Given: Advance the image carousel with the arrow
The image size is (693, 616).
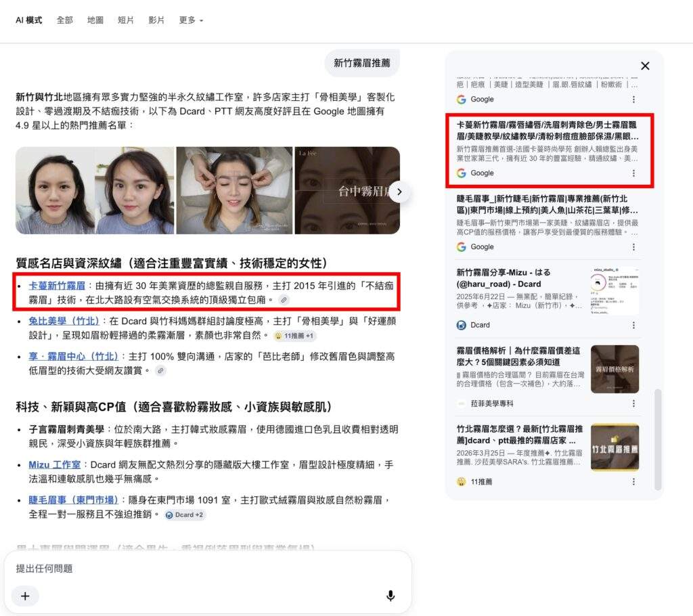Looking at the screenshot, I should point(399,192).
